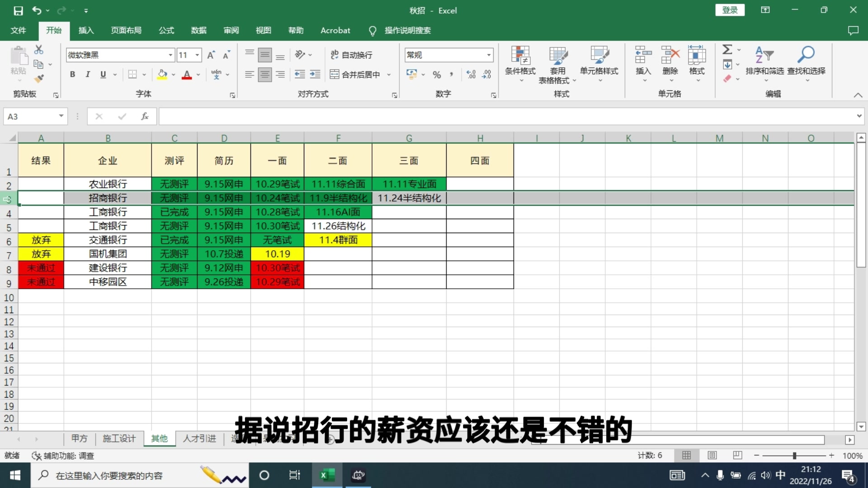Click the Cut scissors icon
This screenshot has width=868, height=488.
(x=39, y=50)
